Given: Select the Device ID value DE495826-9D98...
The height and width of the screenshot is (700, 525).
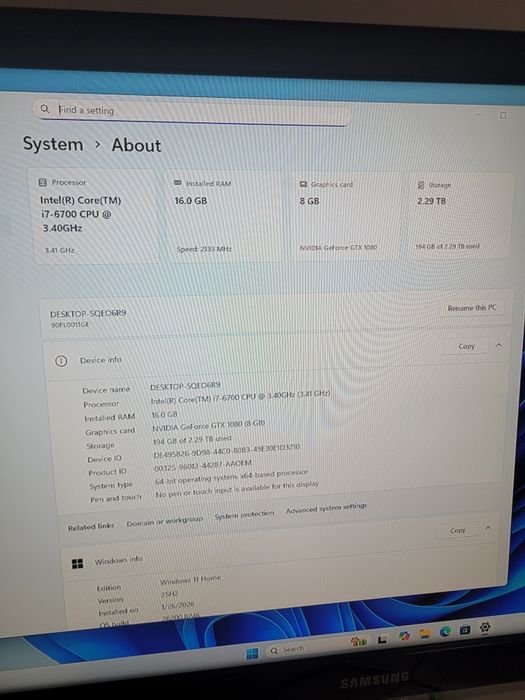Looking at the screenshot, I should tap(226, 450).
